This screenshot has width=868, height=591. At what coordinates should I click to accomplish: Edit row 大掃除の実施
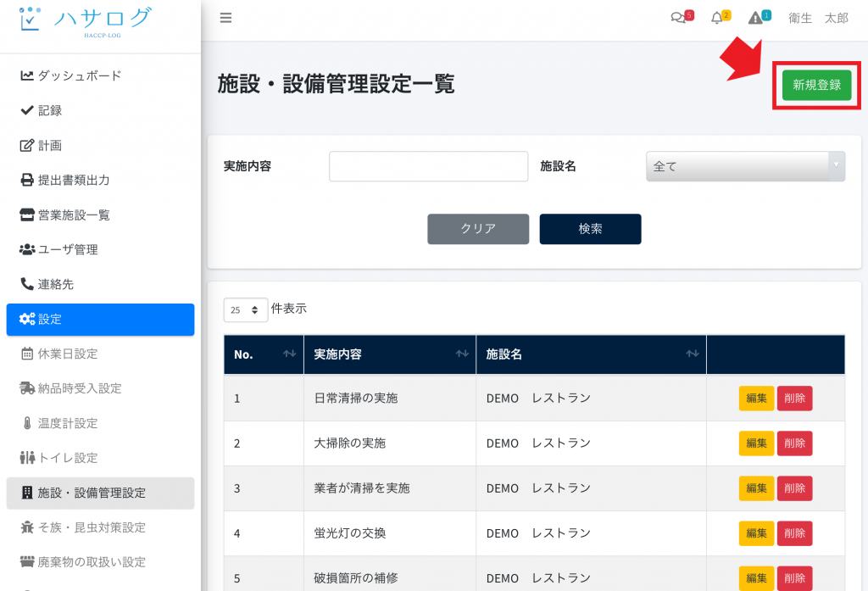tap(756, 443)
